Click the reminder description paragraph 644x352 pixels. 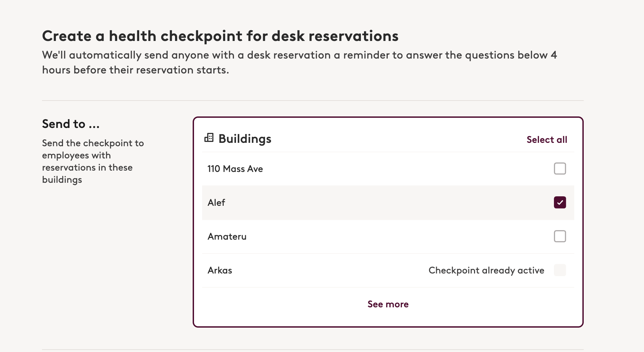[299, 62]
